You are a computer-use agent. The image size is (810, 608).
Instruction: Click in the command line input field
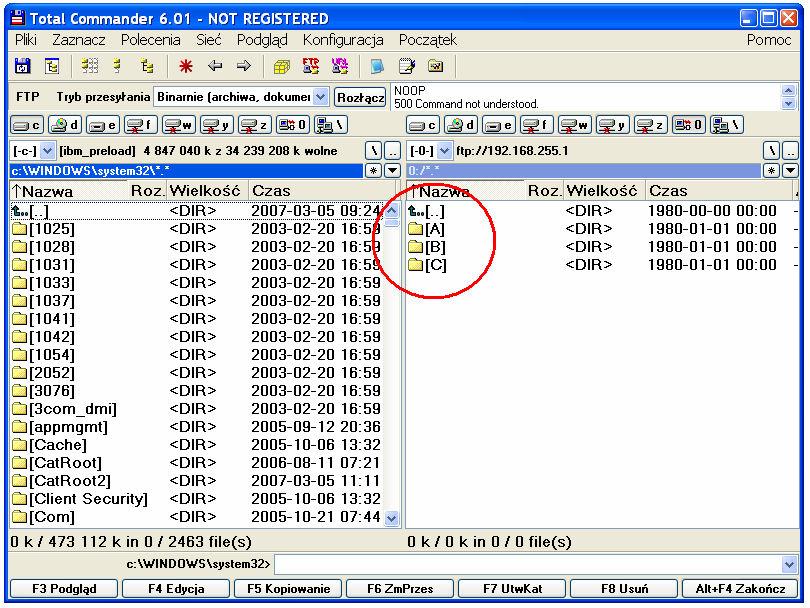click(x=528, y=564)
